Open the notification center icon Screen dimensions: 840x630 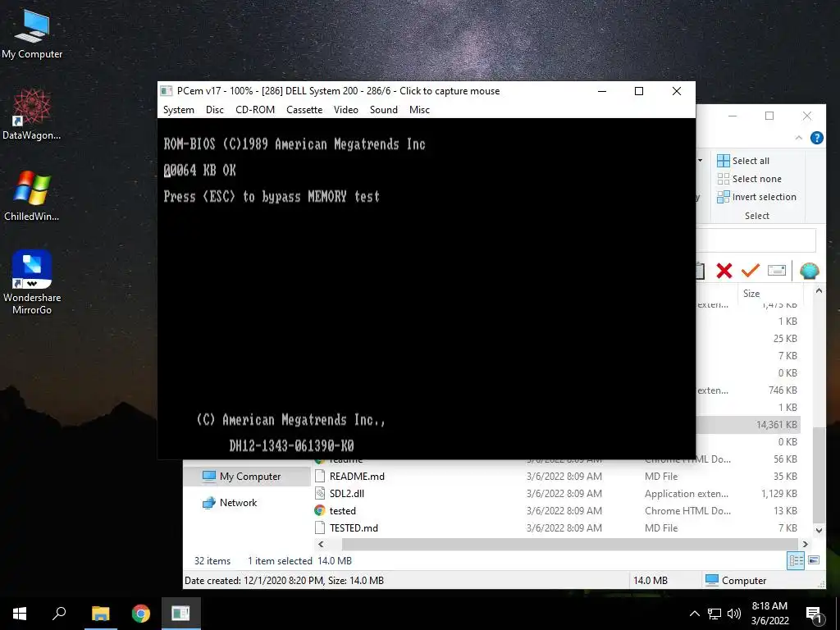tap(815, 614)
